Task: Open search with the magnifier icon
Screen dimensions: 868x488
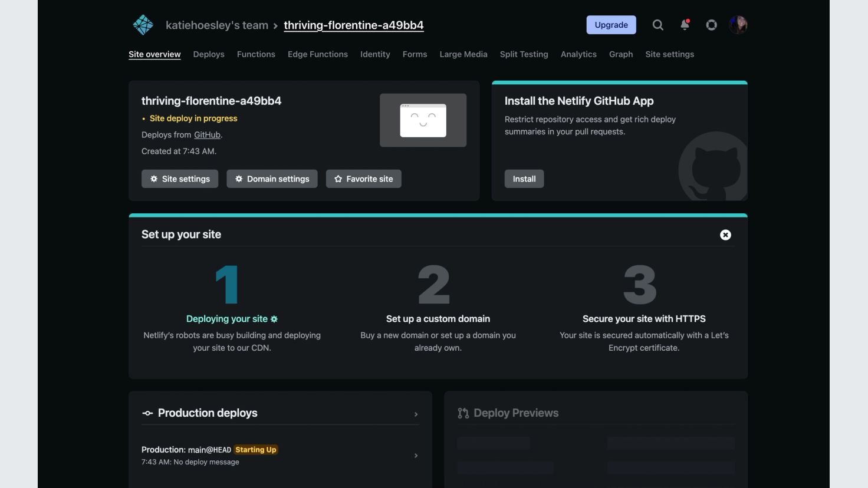Action: point(657,25)
